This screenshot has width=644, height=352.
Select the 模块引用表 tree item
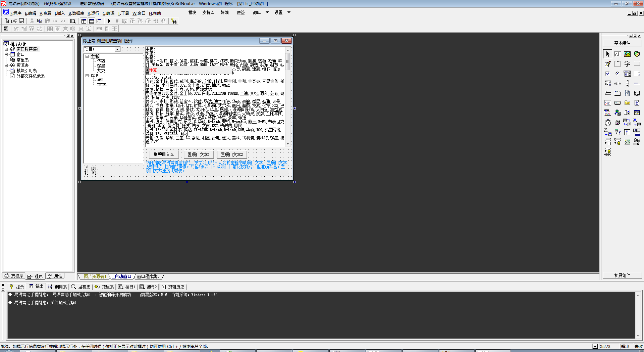coord(26,71)
